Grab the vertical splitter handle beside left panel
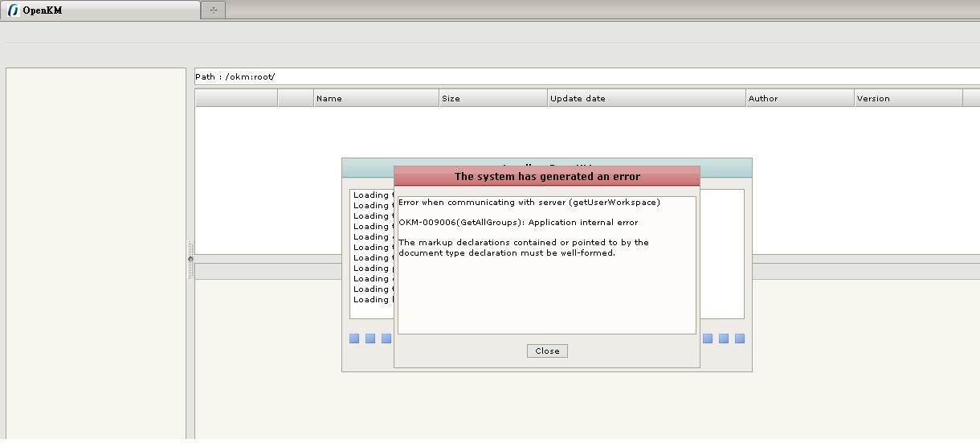 coord(190,259)
